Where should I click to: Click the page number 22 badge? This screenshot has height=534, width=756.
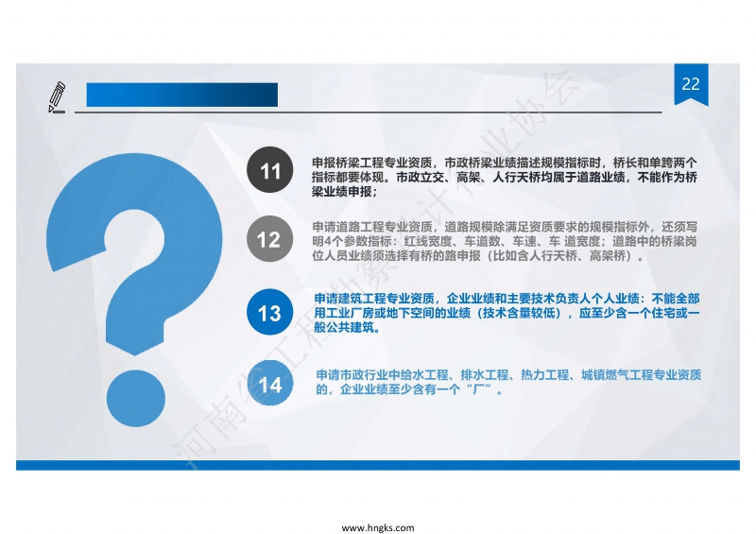pos(691,84)
